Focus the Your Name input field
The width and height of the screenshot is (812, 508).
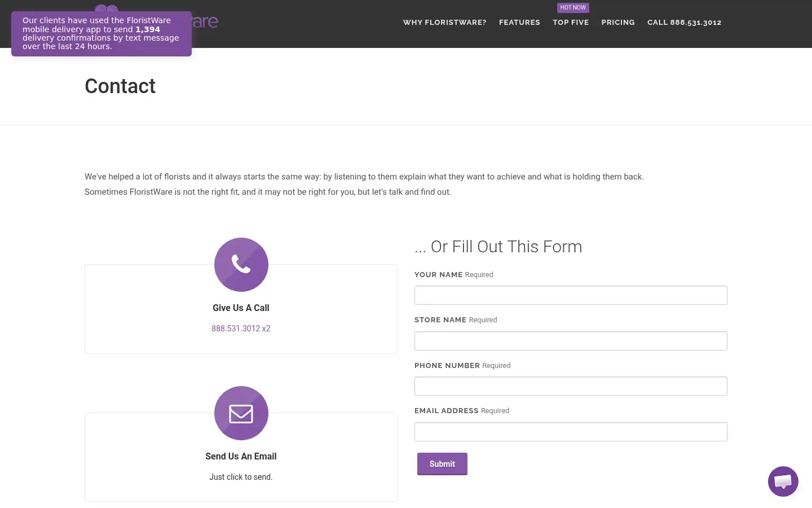click(571, 295)
